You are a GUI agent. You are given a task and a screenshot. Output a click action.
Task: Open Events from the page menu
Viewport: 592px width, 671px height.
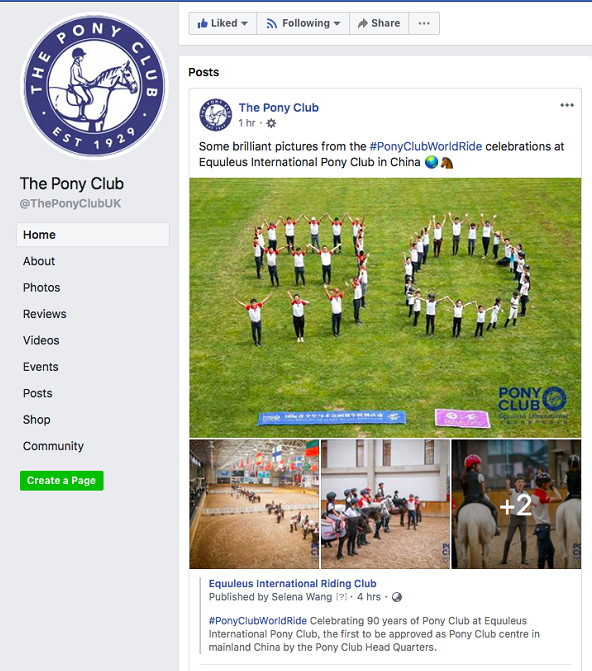[x=41, y=367]
